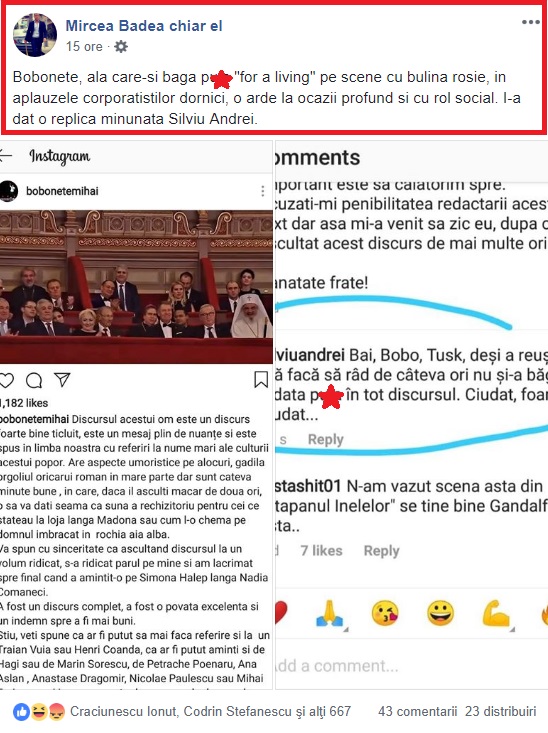
Task: Select the grinning face emoji
Action: 440,613
